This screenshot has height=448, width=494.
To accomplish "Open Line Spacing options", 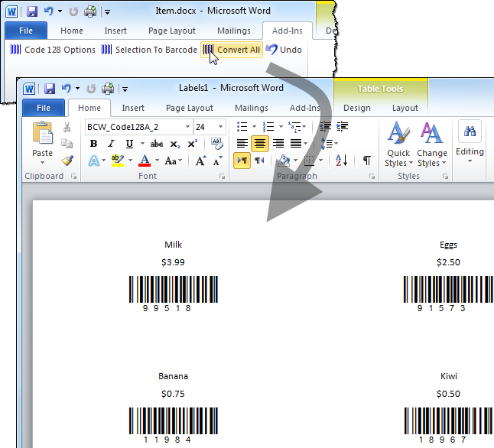I will point(329,144).
